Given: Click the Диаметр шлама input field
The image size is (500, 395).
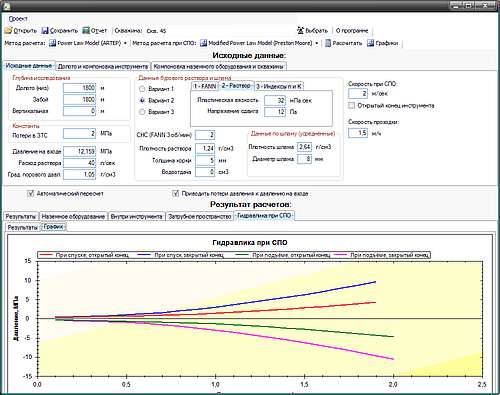Looking at the screenshot, I should (304, 159).
